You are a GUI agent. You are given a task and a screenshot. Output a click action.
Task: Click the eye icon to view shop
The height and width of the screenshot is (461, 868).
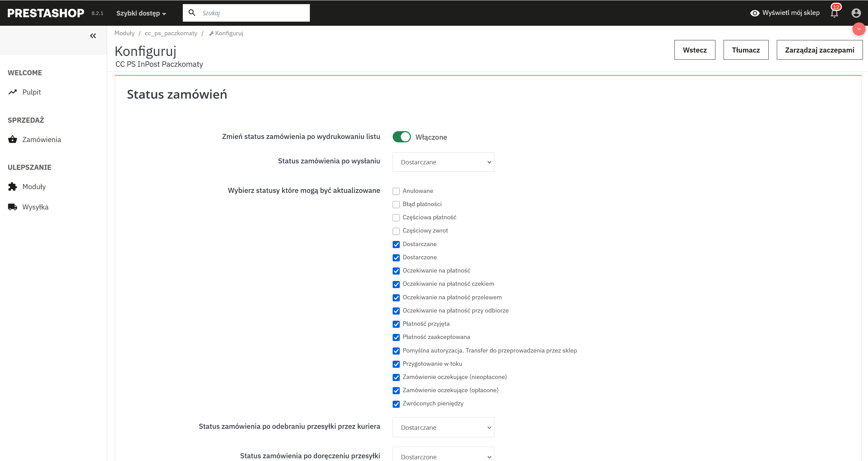[x=755, y=13]
